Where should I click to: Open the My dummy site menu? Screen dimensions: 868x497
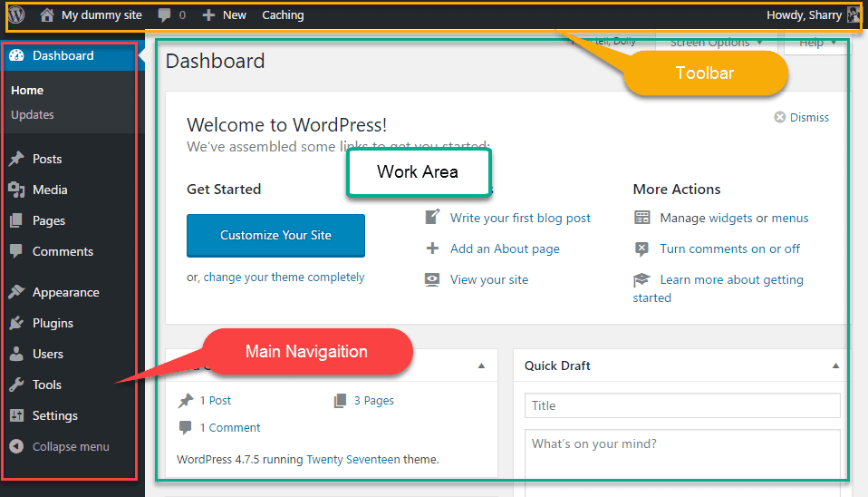101,15
